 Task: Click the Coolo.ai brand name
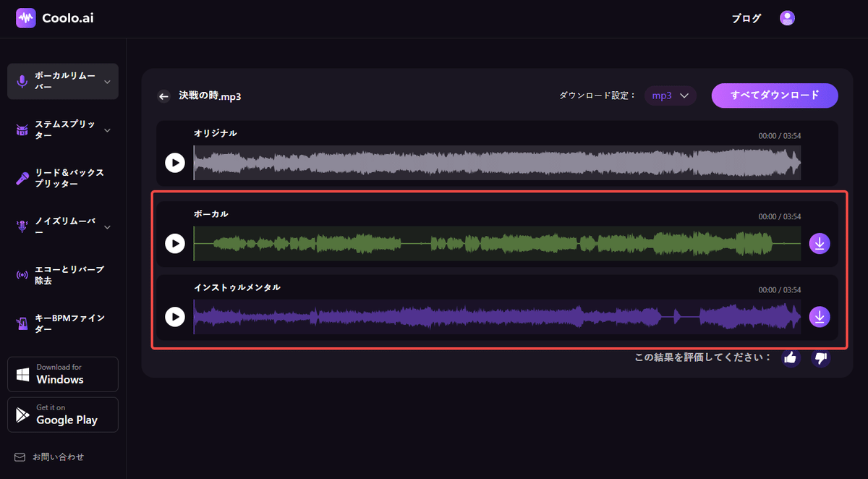tap(68, 18)
